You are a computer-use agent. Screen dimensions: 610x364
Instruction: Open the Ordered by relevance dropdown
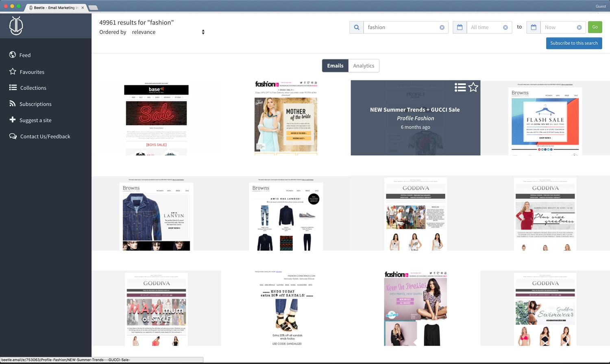coord(168,32)
